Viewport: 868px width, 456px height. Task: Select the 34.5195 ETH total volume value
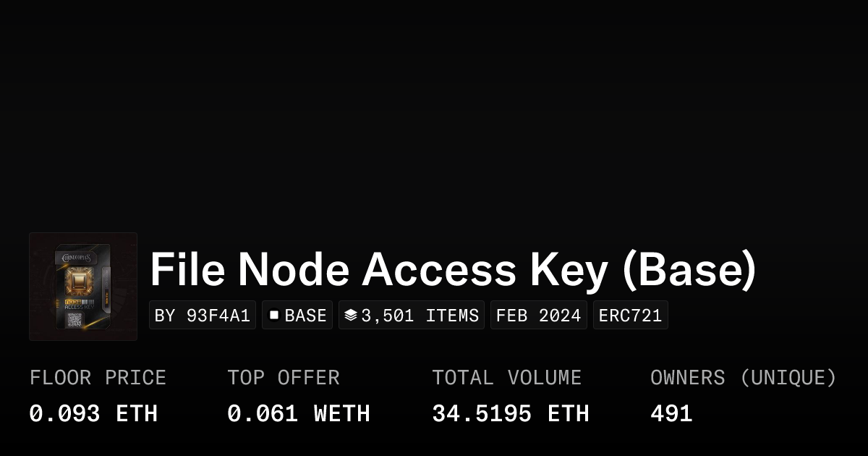[x=511, y=414]
